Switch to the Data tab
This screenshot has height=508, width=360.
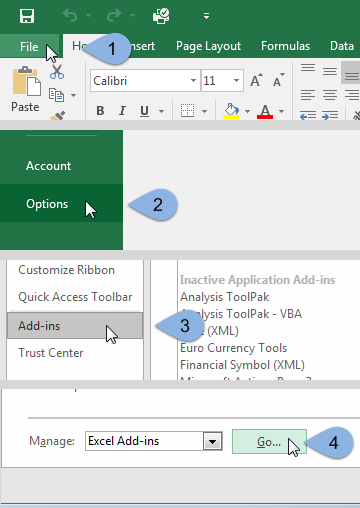coord(342,46)
